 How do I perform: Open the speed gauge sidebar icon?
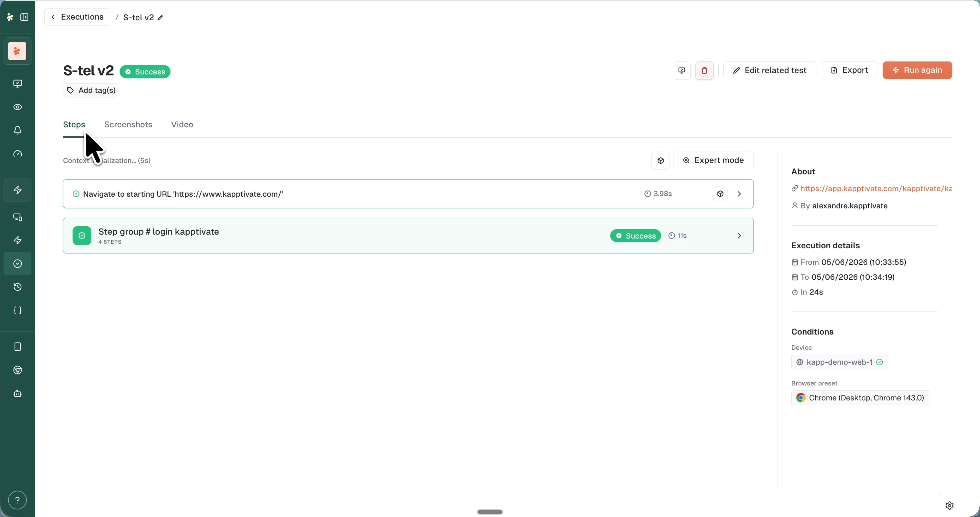18,154
